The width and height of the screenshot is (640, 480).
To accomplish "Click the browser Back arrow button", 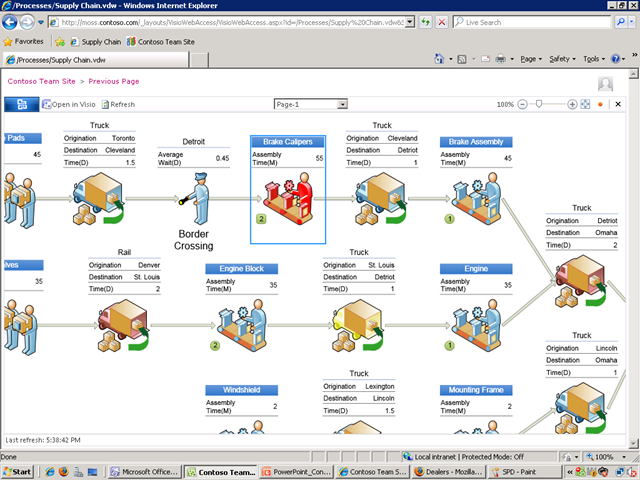I will tap(10, 22).
